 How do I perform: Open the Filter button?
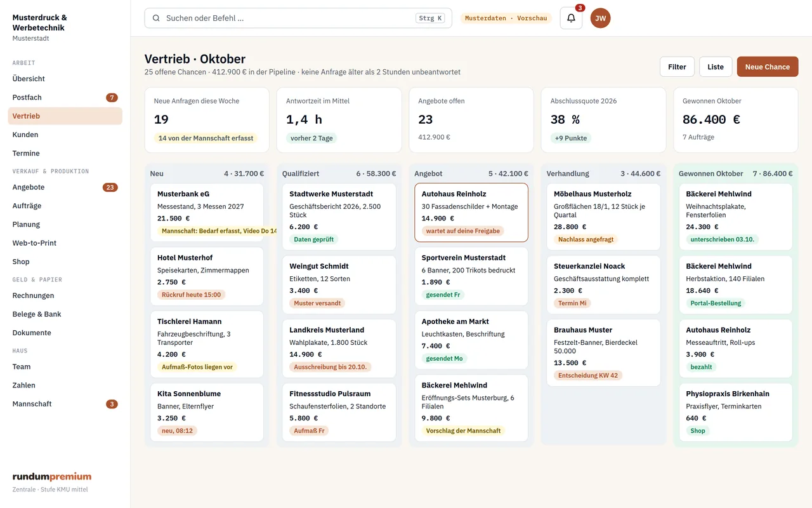click(677, 67)
